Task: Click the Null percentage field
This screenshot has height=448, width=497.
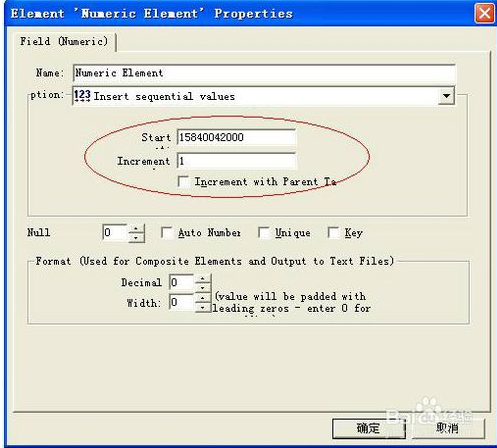Action: [115, 232]
